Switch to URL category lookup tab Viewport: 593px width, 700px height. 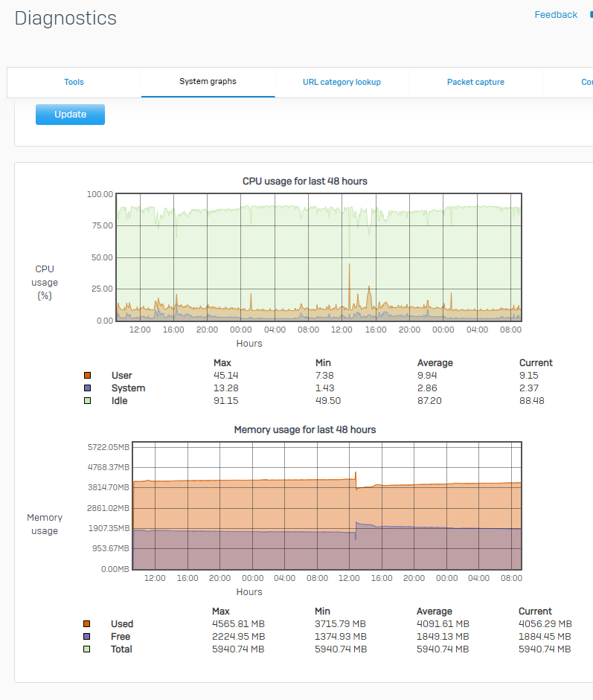tap(342, 82)
